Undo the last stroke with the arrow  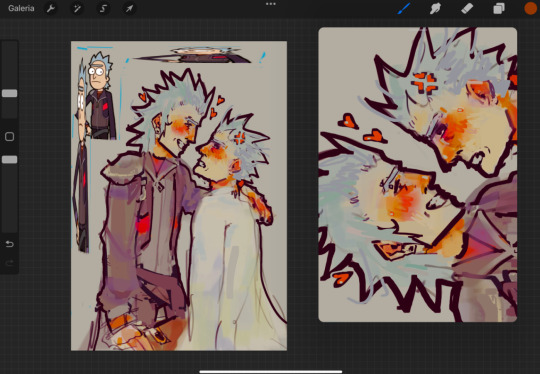coord(10,244)
